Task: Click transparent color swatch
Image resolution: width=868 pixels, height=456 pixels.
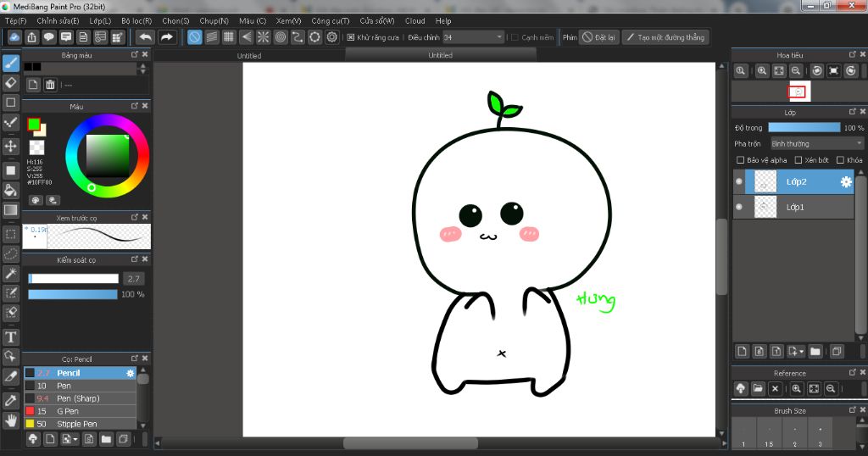Action: tap(36, 147)
